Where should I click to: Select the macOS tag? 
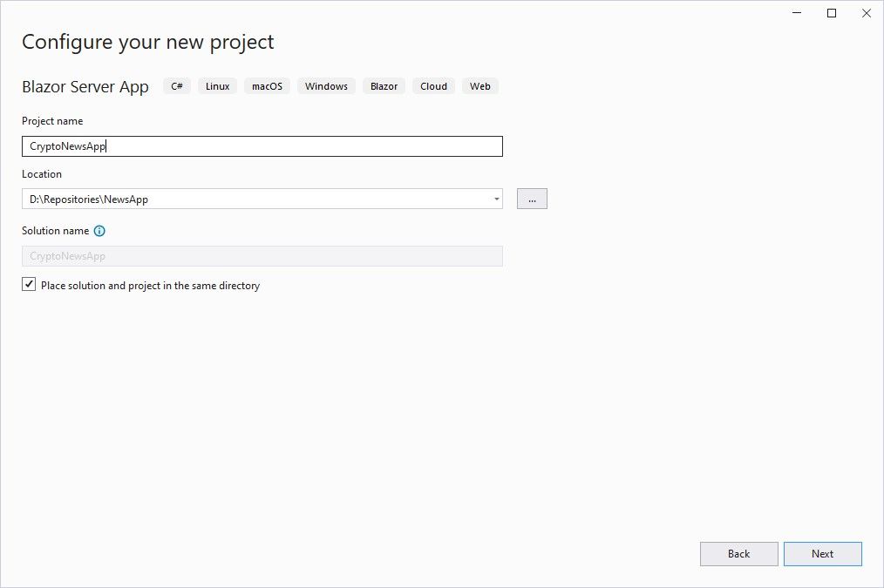pos(266,85)
